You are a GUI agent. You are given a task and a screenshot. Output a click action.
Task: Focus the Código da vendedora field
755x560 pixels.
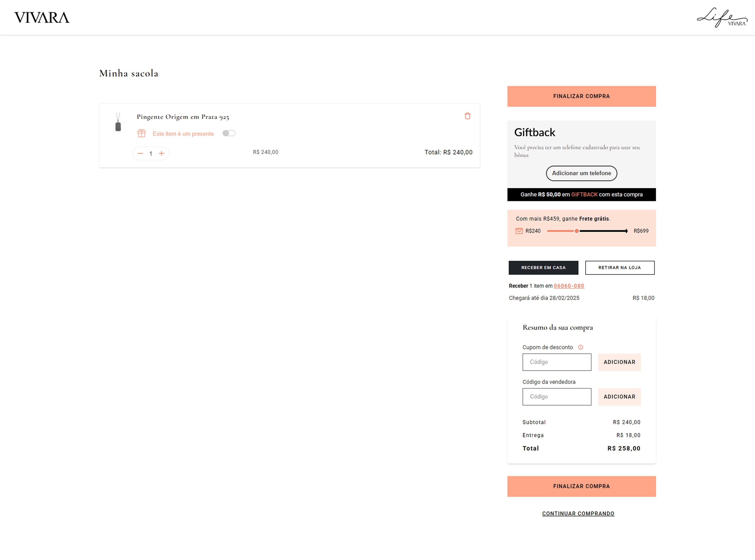pyautogui.click(x=557, y=397)
